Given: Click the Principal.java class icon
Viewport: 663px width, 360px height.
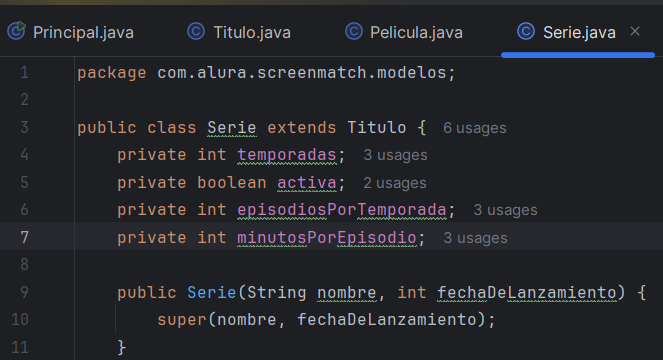Looking at the screenshot, I should [16, 31].
